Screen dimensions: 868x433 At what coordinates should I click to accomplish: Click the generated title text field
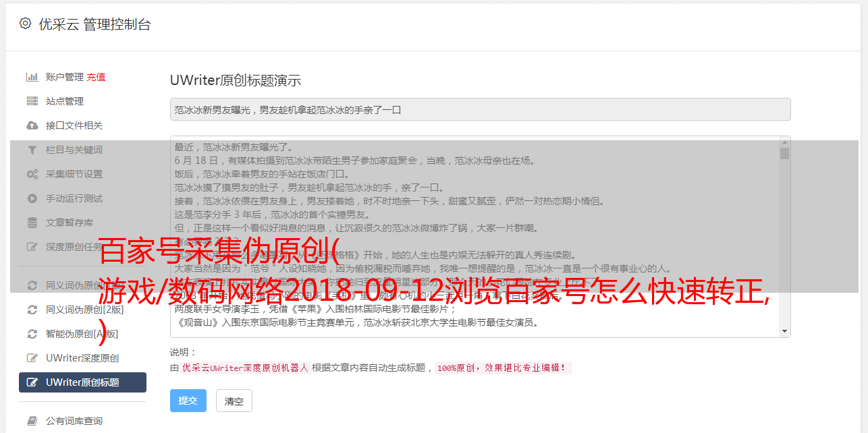pyautogui.click(x=480, y=109)
